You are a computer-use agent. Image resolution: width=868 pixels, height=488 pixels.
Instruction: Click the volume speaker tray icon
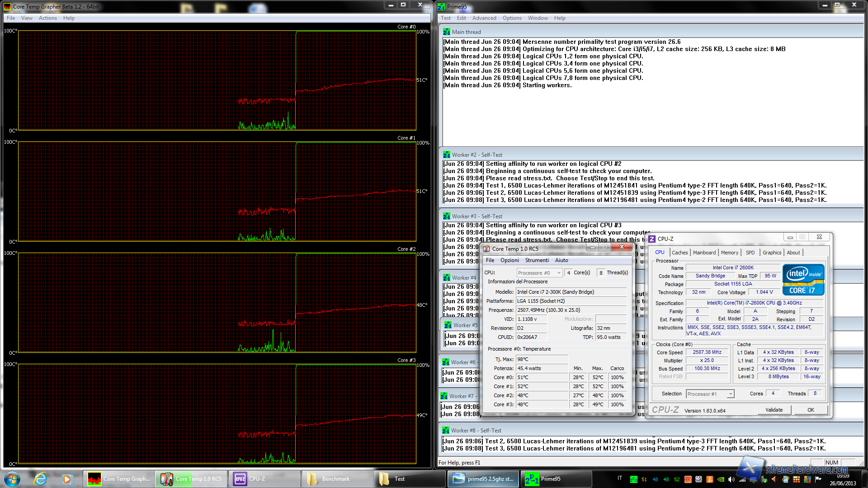(x=731, y=479)
